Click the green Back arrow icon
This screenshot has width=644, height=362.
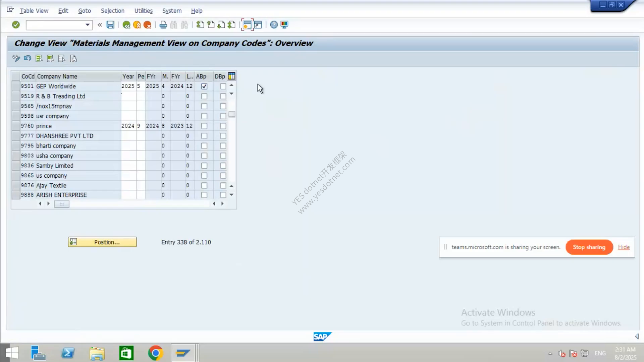(x=126, y=25)
